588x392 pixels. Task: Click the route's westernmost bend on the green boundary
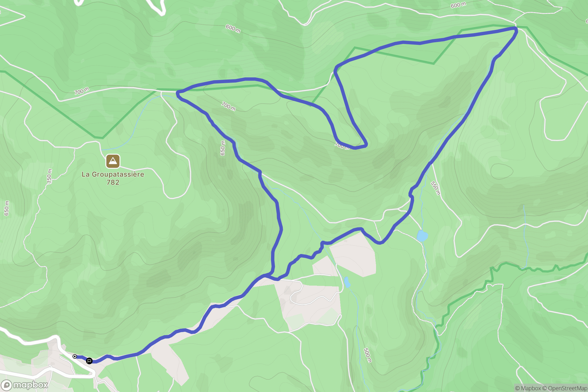pyautogui.click(x=178, y=93)
